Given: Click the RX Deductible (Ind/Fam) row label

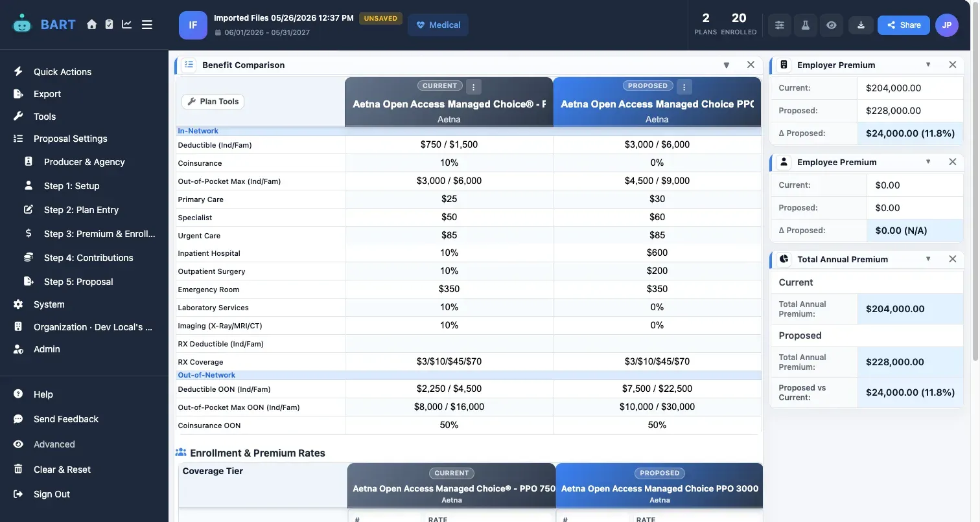Looking at the screenshot, I should pyautogui.click(x=221, y=344).
